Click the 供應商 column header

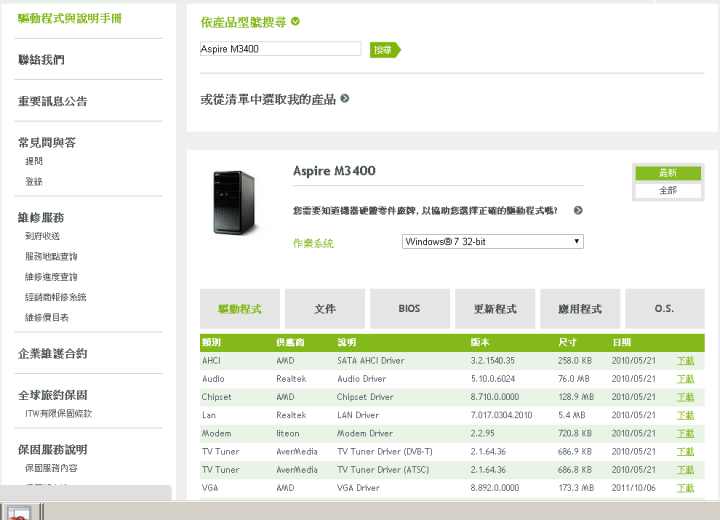tap(290, 342)
